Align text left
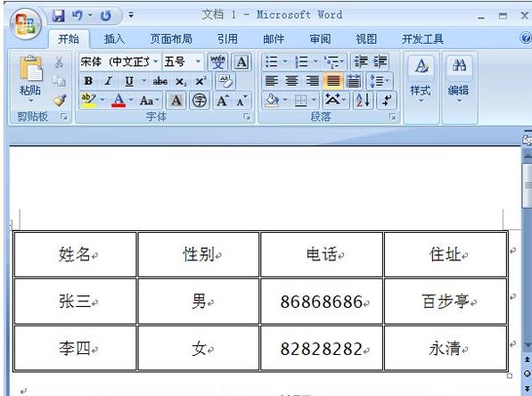This screenshot has height=396, width=532. [x=272, y=81]
